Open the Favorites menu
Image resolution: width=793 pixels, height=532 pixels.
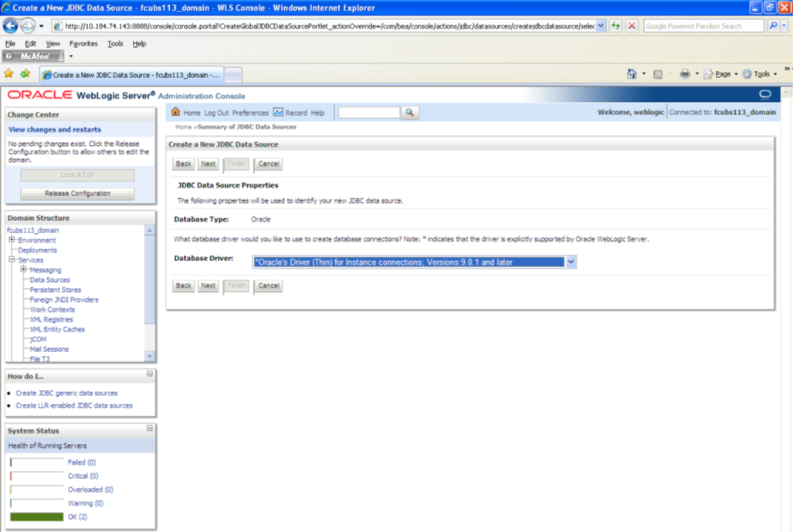click(83, 43)
